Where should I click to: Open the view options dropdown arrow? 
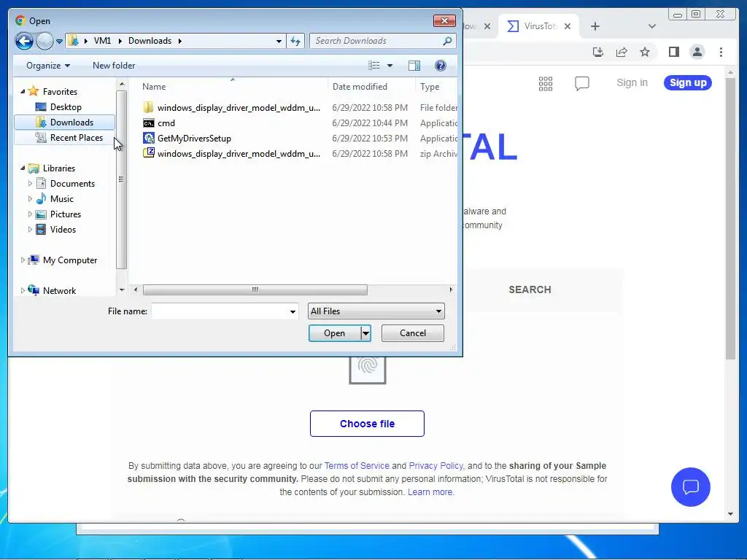click(x=390, y=66)
